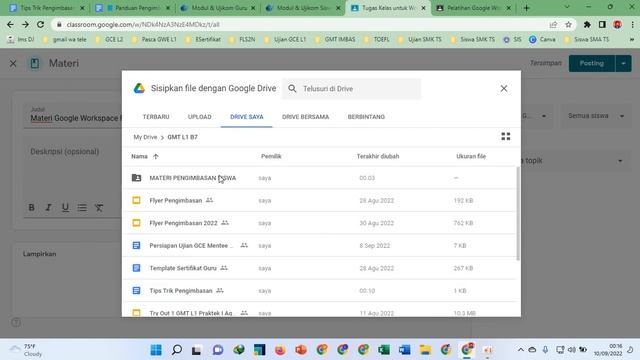
Task: Open File Explorer from the taskbar
Action: (x=425, y=350)
